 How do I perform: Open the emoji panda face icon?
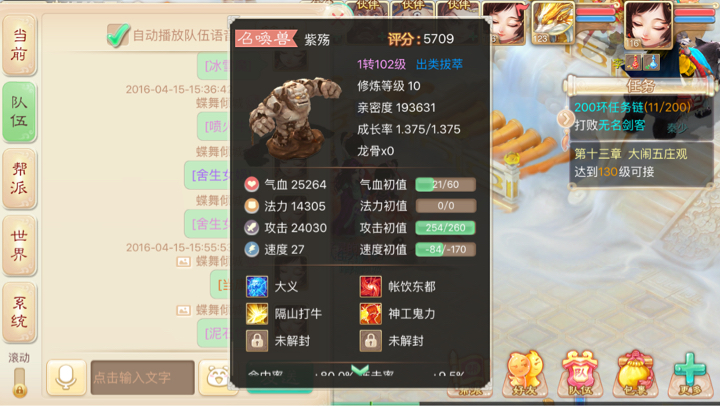pyautogui.click(x=217, y=378)
